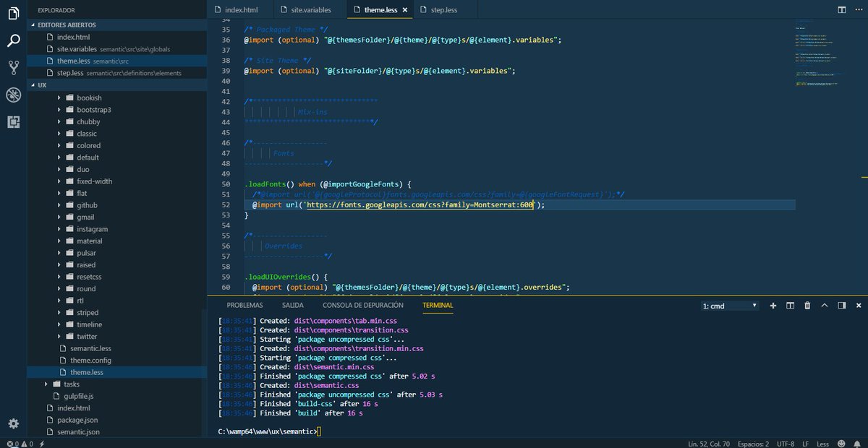This screenshot has width=868, height=448.
Task: Select the TERMINAL panel tab
Action: pyautogui.click(x=438, y=305)
